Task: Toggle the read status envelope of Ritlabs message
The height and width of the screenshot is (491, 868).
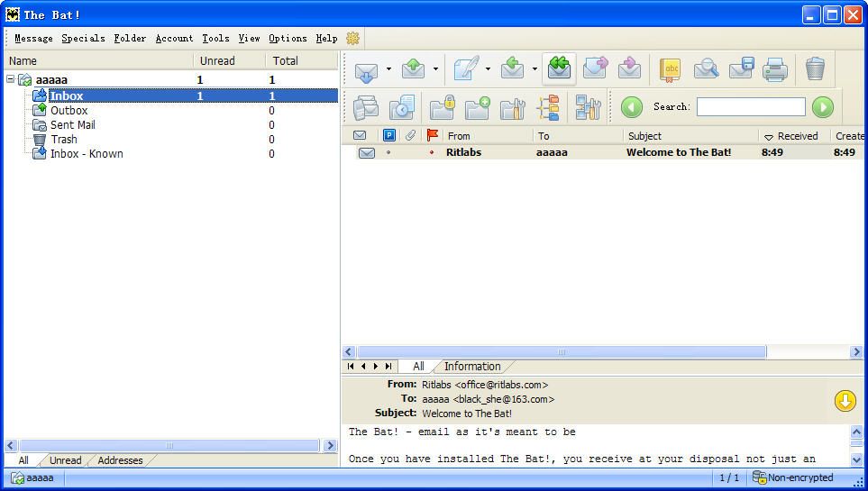Action: click(366, 153)
